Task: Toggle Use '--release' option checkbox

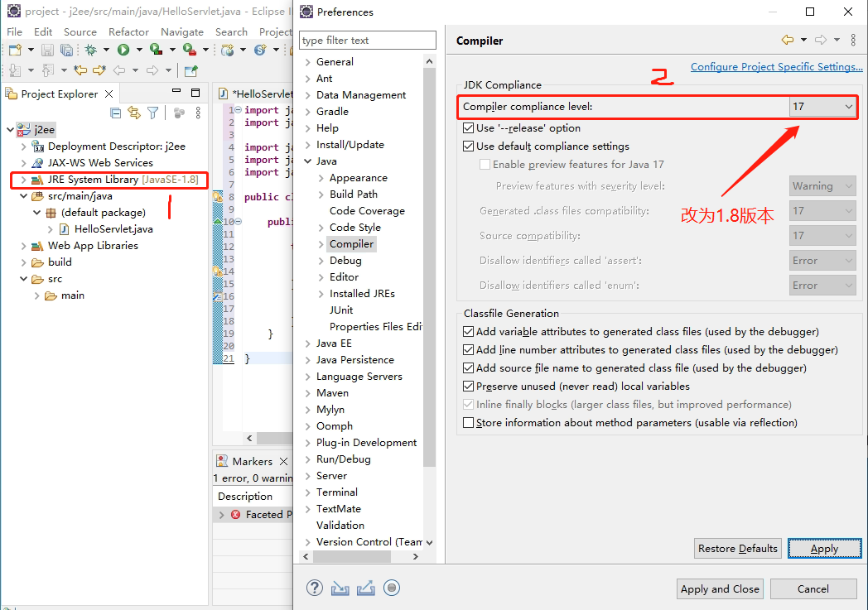Action: click(x=468, y=128)
